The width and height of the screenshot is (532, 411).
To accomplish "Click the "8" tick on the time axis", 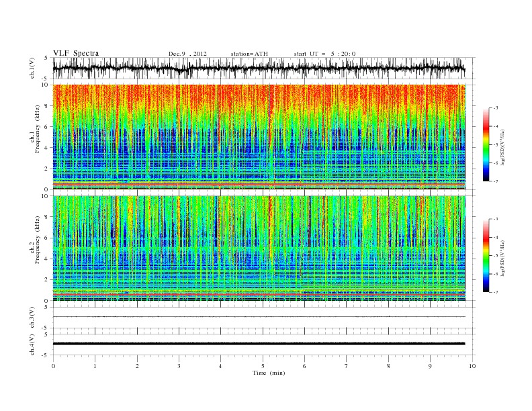I will [x=388, y=366].
